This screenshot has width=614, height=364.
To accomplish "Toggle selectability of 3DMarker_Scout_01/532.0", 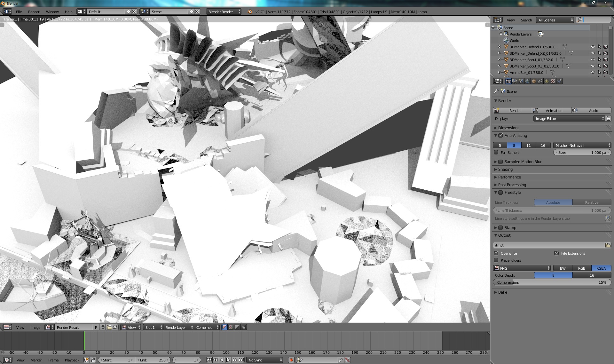I will pyautogui.click(x=599, y=59).
